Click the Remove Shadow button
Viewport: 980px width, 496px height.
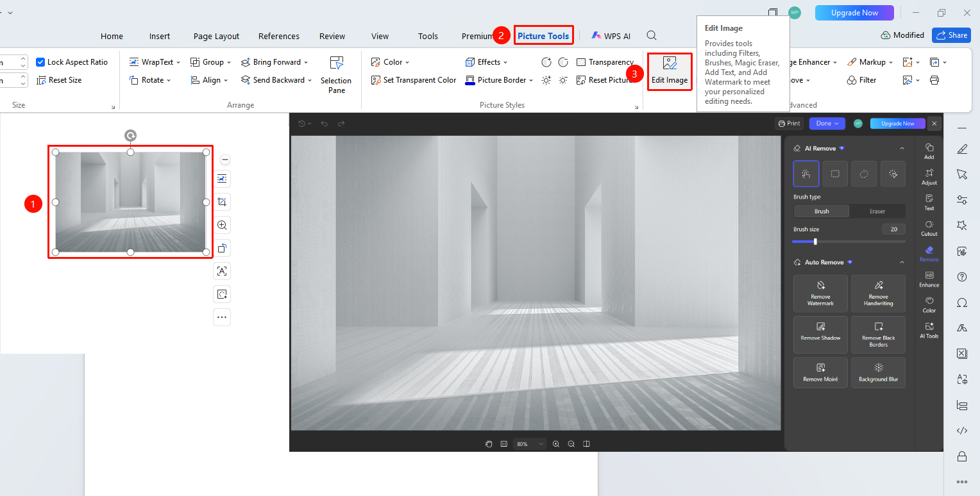[820, 335]
